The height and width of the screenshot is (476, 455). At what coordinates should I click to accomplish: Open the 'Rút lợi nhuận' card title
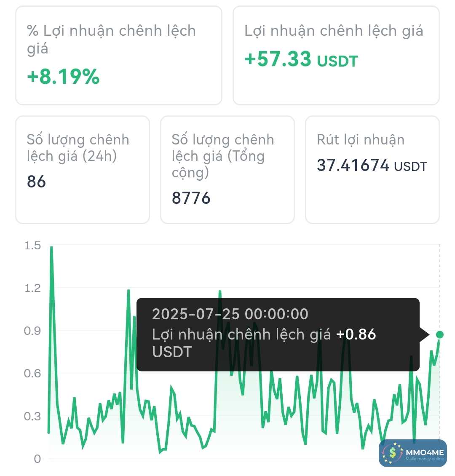[361, 139]
